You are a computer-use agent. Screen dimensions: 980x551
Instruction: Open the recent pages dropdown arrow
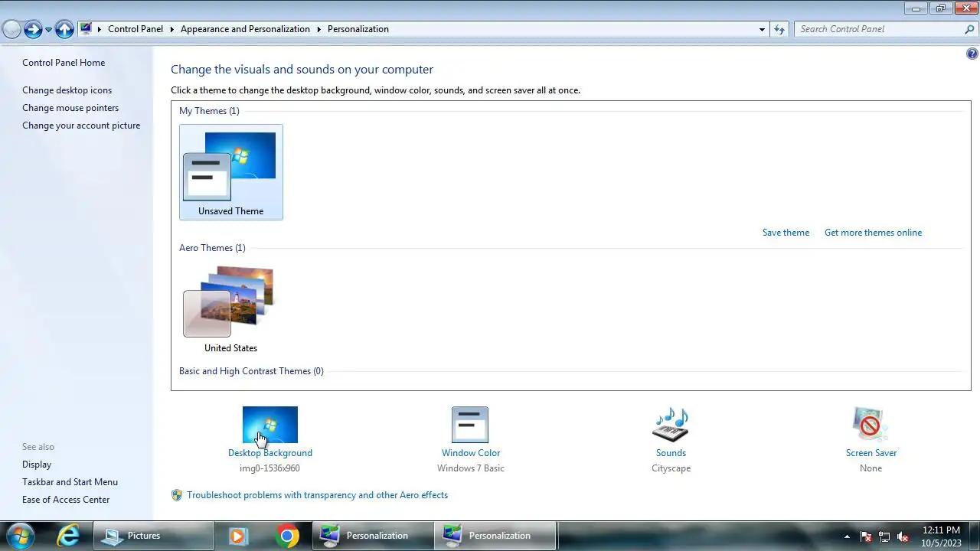48,30
